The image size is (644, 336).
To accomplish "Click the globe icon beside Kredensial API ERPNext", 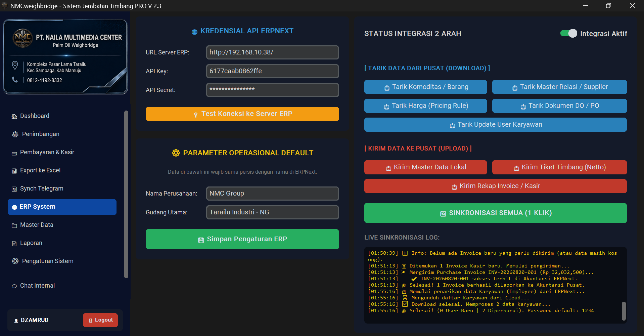I will [x=194, y=32].
